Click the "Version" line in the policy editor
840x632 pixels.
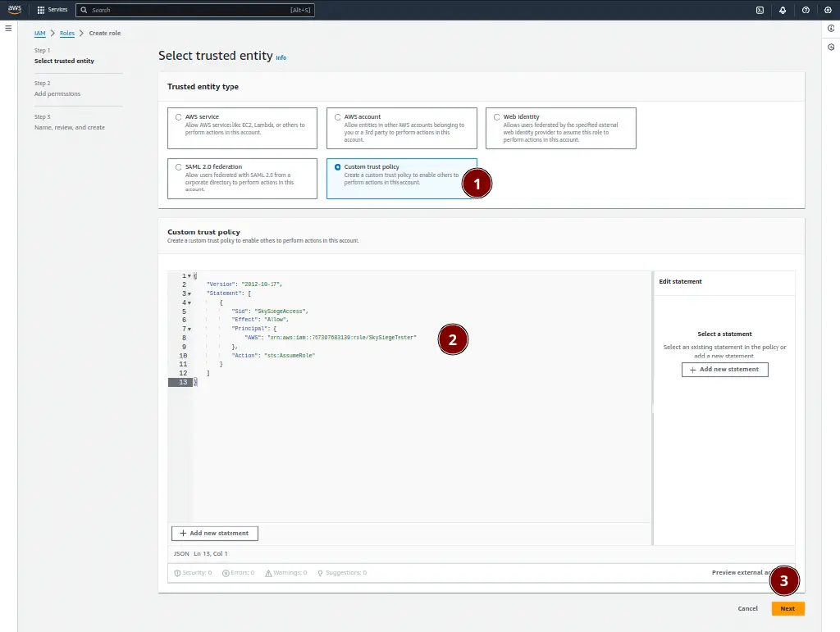pos(244,284)
